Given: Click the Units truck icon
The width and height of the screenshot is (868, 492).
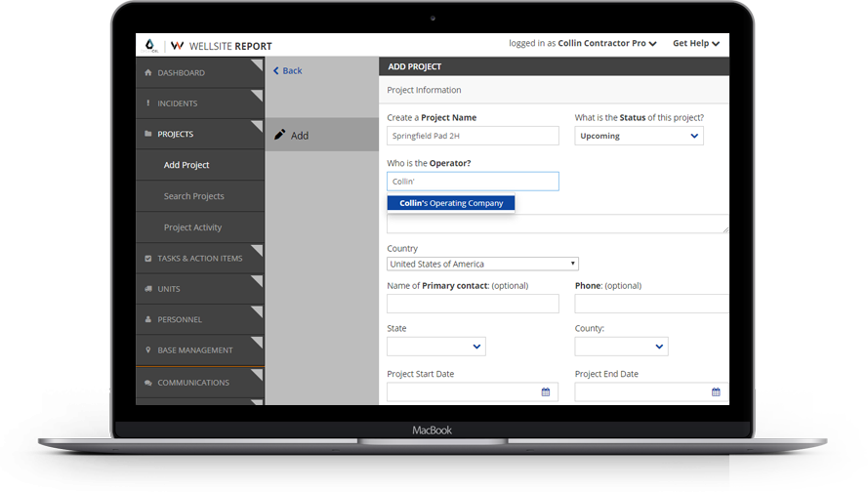Looking at the screenshot, I should [x=148, y=289].
